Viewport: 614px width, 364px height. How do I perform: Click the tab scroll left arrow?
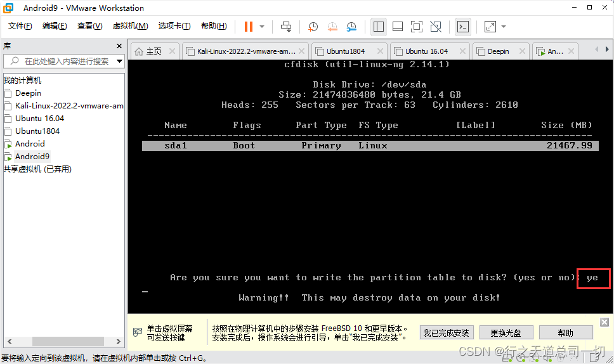pyautogui.click(x=597, y=49)
